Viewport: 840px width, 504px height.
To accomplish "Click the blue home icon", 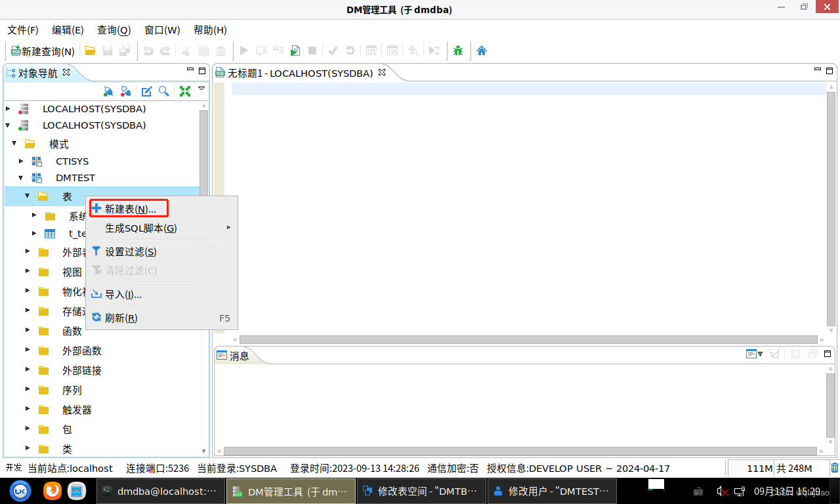I will click(482, 51).
